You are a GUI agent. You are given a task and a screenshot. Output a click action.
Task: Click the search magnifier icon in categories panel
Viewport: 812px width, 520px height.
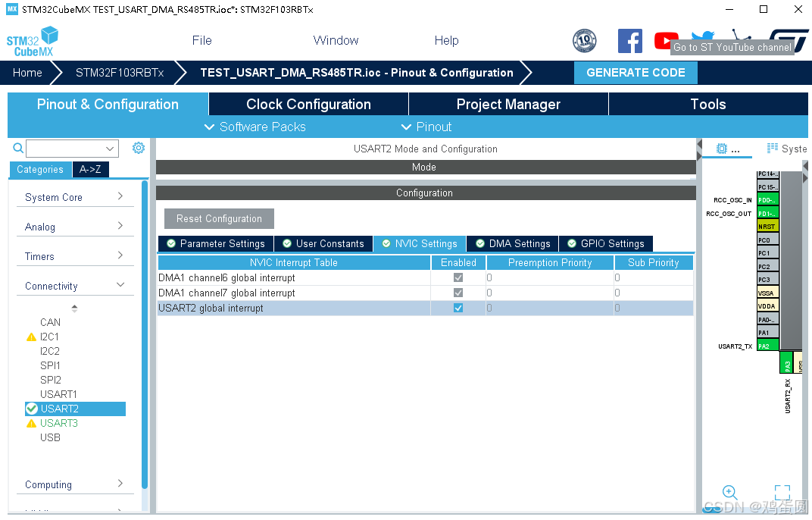click(18, 149)
